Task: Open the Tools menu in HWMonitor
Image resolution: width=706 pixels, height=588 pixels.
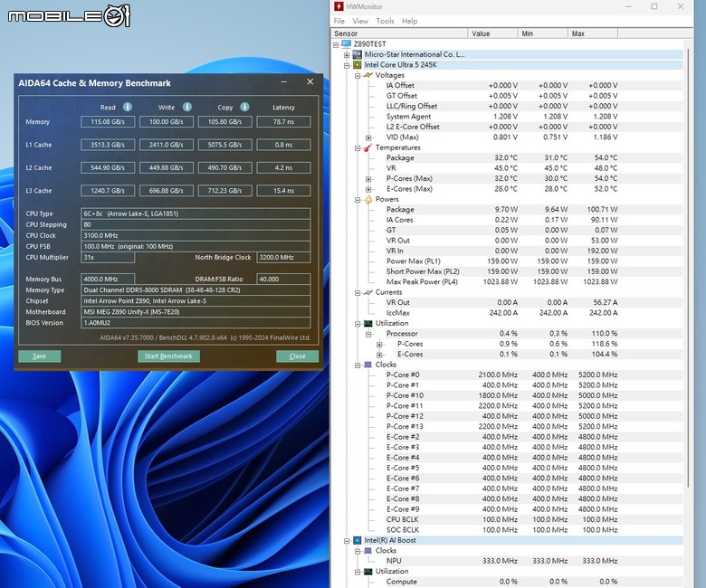Action: [x=385, y=21]
